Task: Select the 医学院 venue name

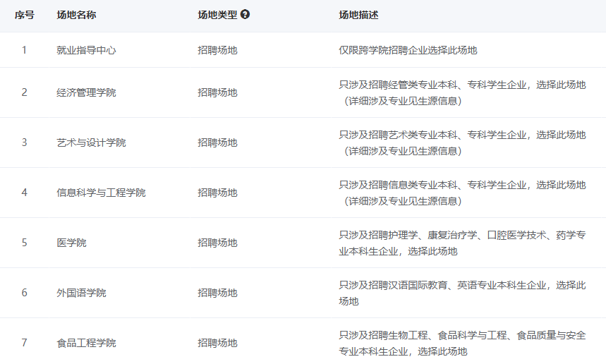Action: click(x=71, y=243)
